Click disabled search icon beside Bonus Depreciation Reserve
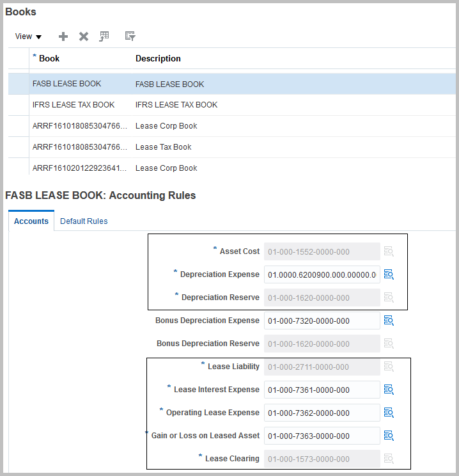 tap(389, 344)
